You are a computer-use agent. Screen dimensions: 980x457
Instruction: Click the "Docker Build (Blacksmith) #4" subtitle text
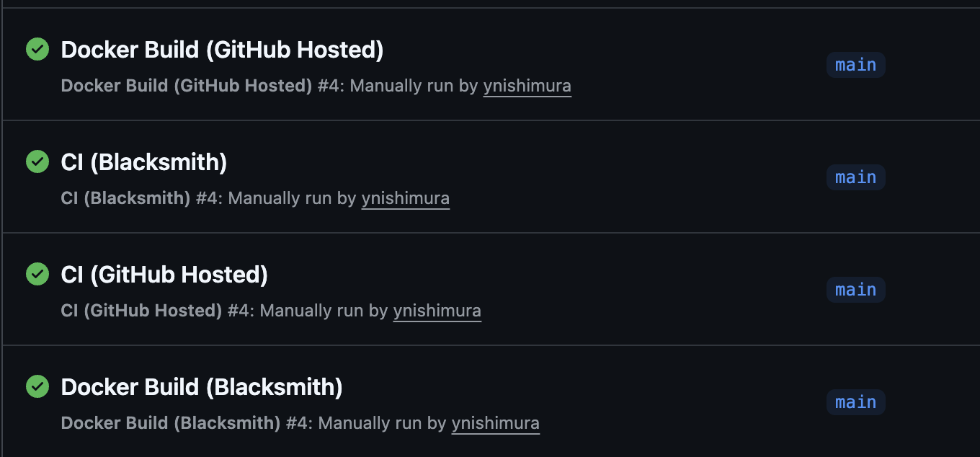pos(187,423)
